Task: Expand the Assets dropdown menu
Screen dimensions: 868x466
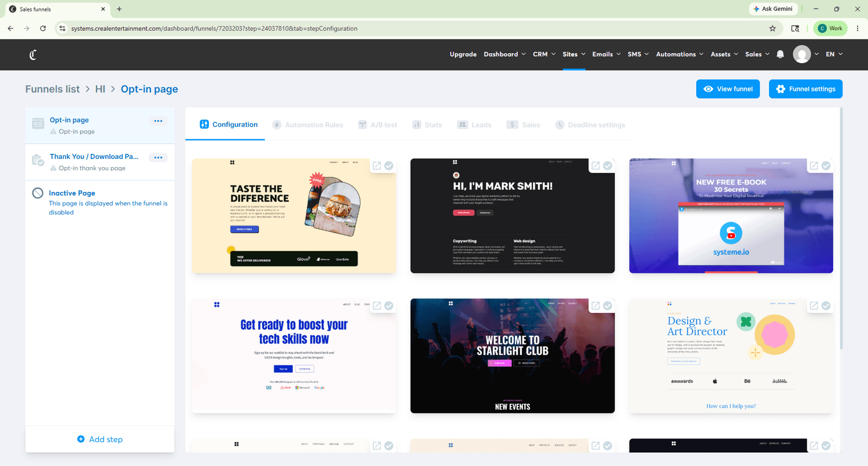Action: [724, 54]
